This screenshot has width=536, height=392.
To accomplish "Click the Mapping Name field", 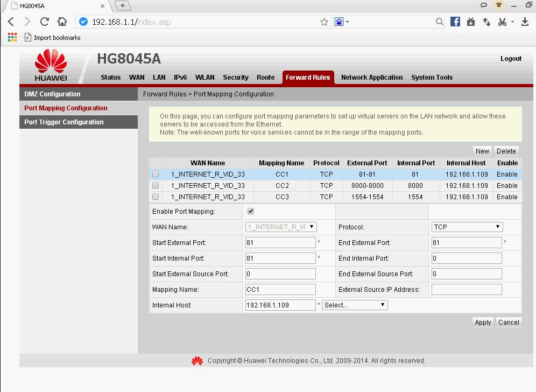I will click(280, 289).
